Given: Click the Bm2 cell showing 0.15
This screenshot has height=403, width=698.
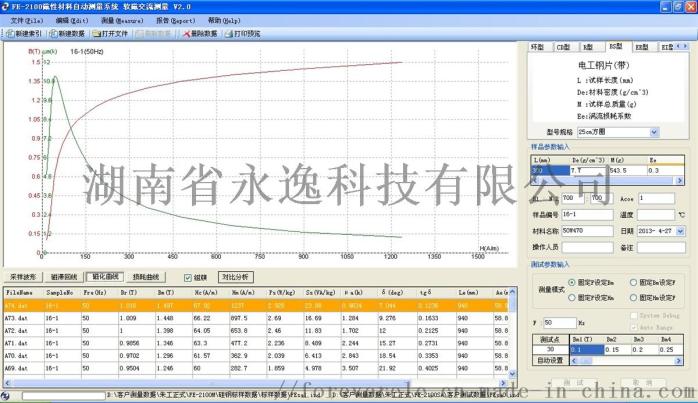Looking at the screenshot, I should (x=618, y=350).
